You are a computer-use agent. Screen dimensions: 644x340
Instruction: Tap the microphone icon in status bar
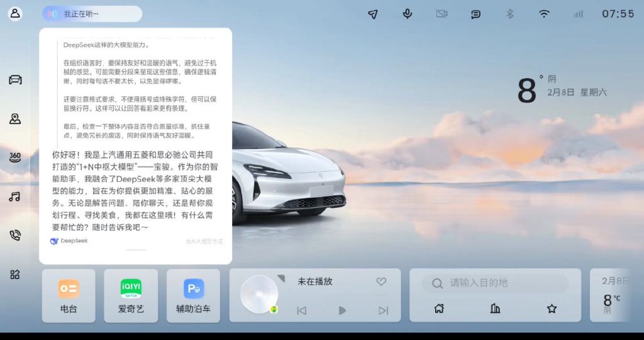point(407,14)
